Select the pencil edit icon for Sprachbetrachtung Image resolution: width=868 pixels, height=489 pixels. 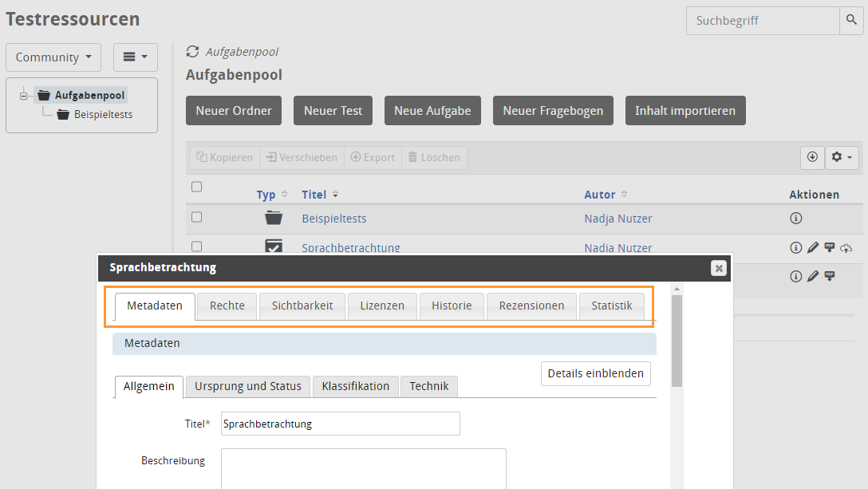coord(812,247)
